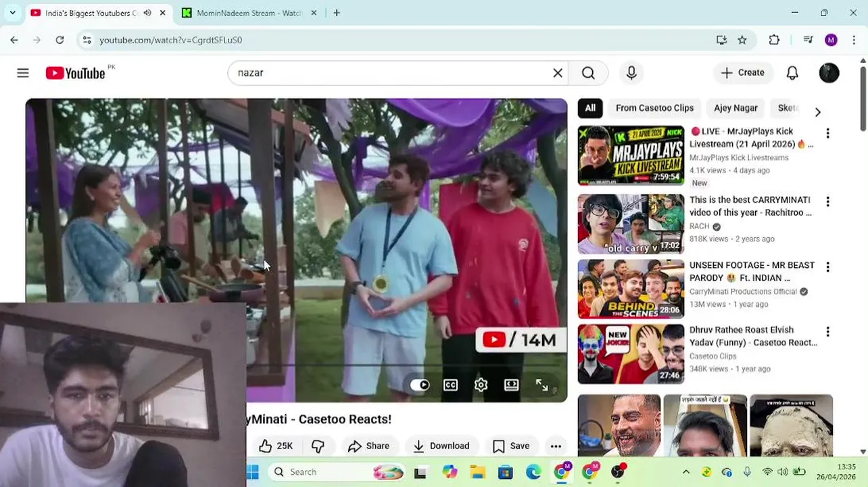Save the video to a playlist
The width and height of the screenshot is (868, 487).
(511, 446)
